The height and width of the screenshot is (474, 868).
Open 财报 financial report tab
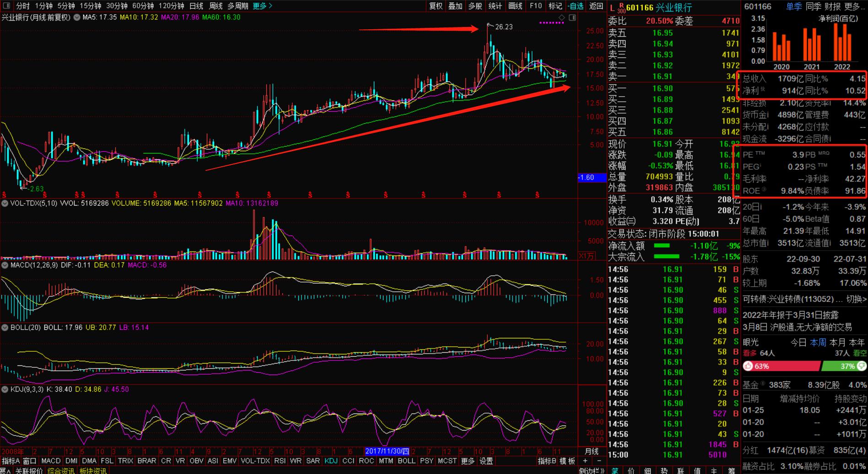click(x=833, y=6)
